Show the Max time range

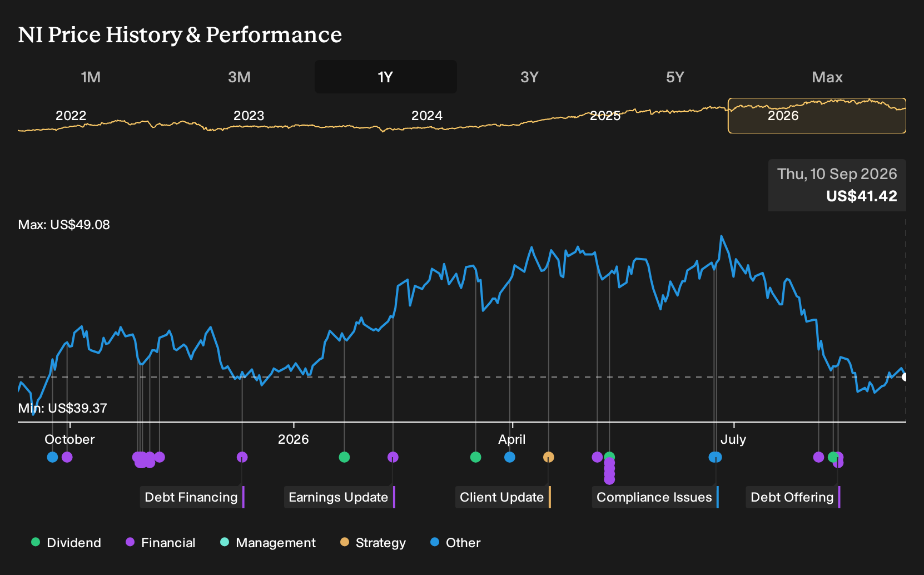[x=827, y=77]
